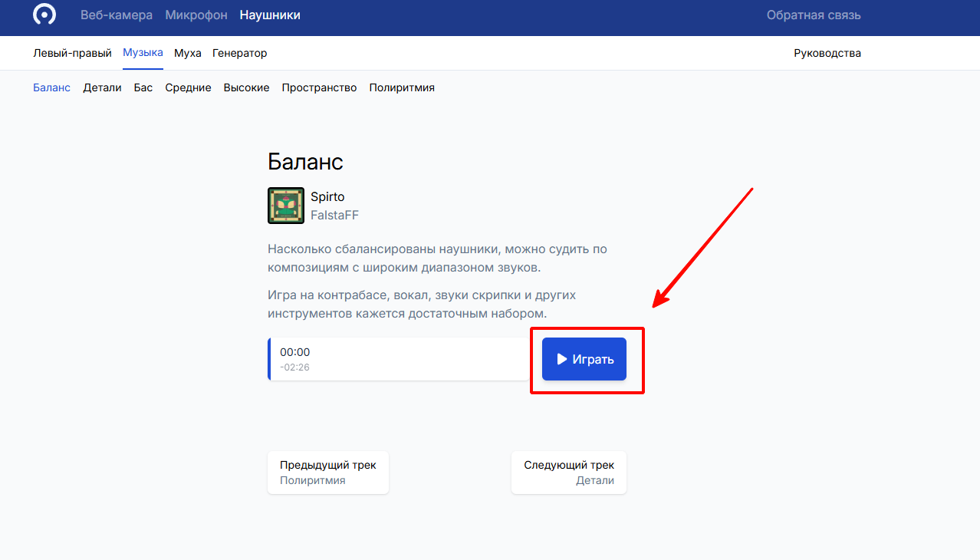
Task: Open the Руководства link
Action: [x=827, y=53]
